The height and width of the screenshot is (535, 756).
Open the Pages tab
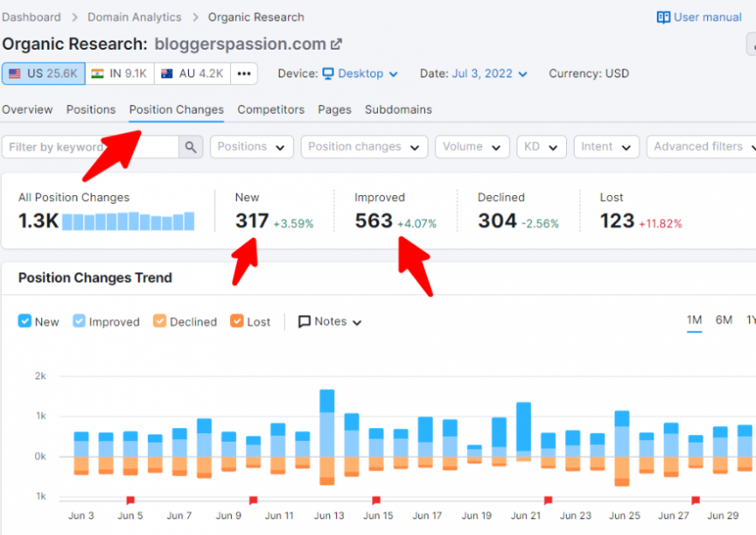(334, 110)
